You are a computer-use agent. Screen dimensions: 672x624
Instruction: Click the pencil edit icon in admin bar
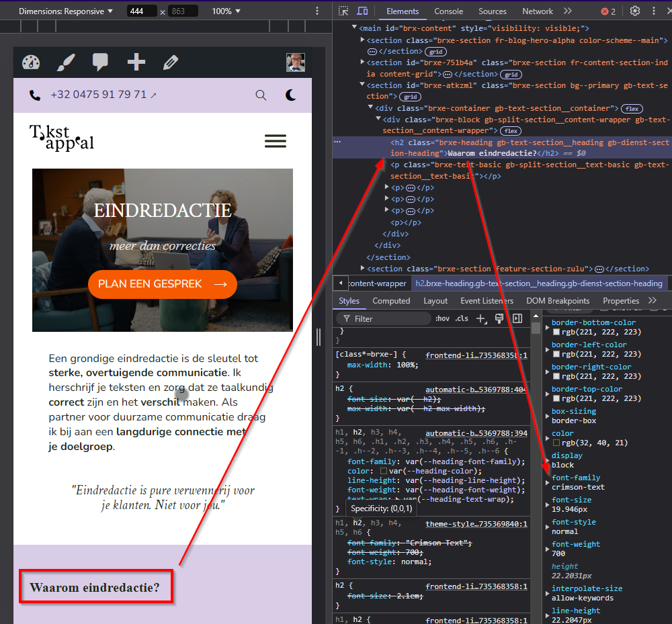tap(171, 62)
